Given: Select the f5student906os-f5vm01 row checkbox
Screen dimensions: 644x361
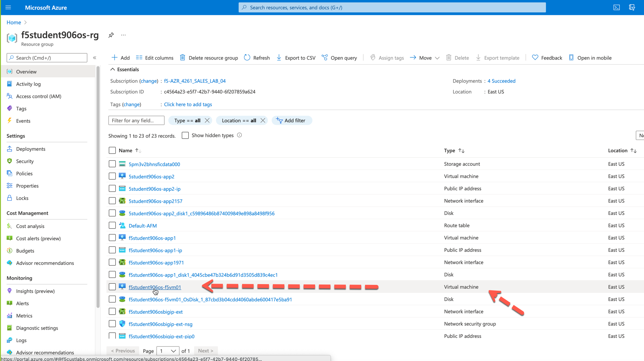Looking at the screenshot, I should (x=112, y=287).
